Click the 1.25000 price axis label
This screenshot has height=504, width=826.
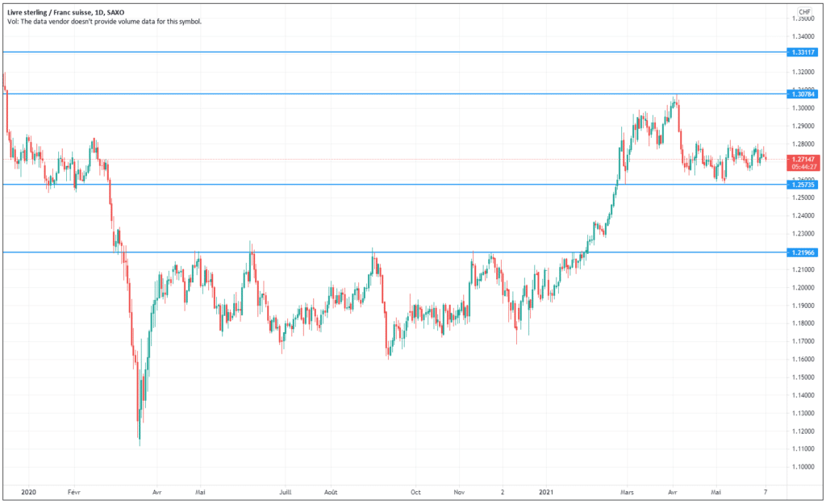coord(803,198)
